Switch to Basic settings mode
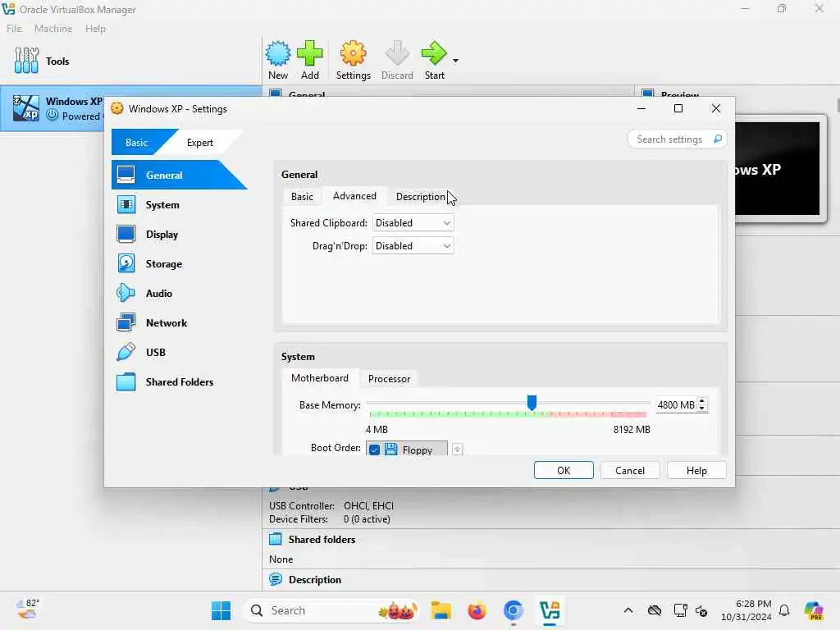This screenshot has height=630, width=840. pyautogui.click(x=137, y=143)
